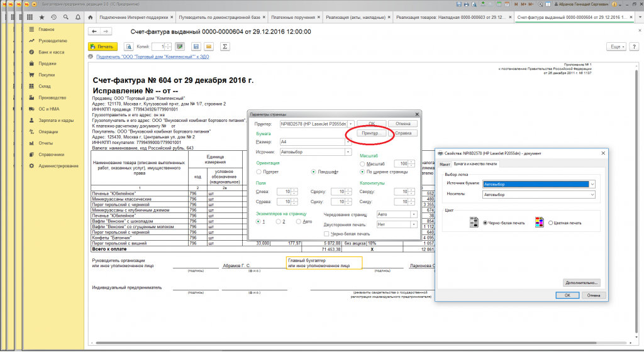The image size is (644, 352).
Task: Click the M memory button
Action: click(x=516, y=4)
